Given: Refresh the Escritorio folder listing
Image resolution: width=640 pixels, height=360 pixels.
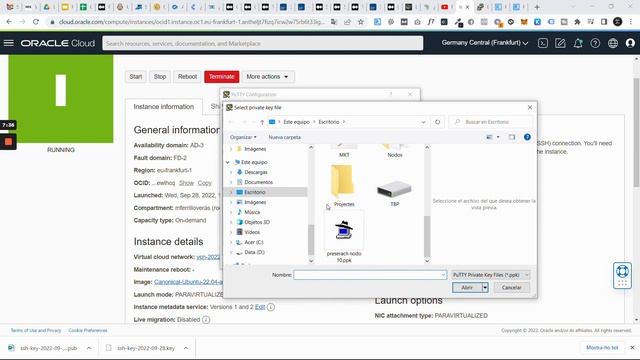Looking at the screenshot, I should tap(437, 122).
